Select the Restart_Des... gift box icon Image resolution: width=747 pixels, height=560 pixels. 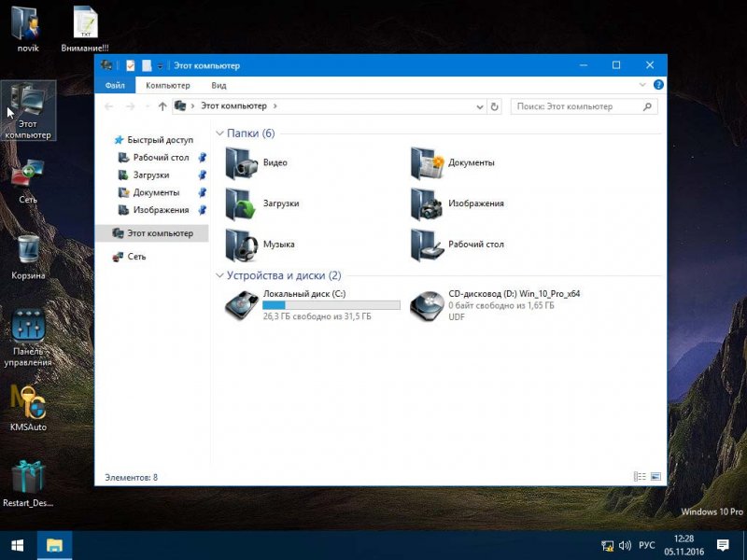point(28,483)
